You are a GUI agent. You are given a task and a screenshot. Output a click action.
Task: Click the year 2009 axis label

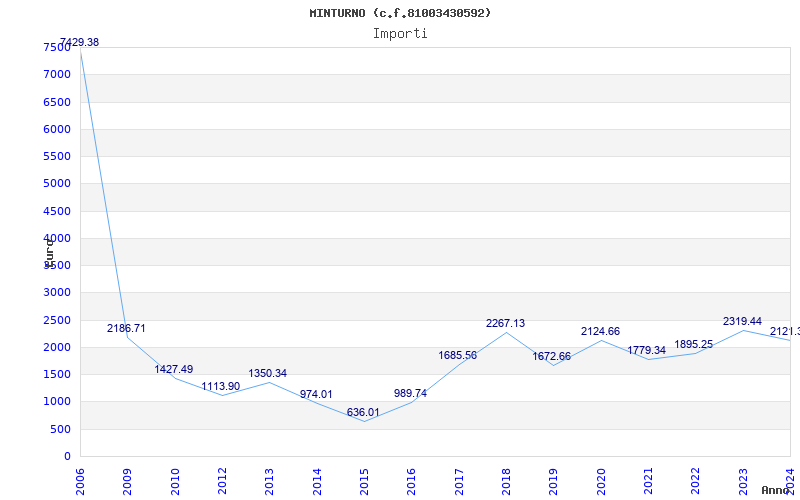(127, 482)
